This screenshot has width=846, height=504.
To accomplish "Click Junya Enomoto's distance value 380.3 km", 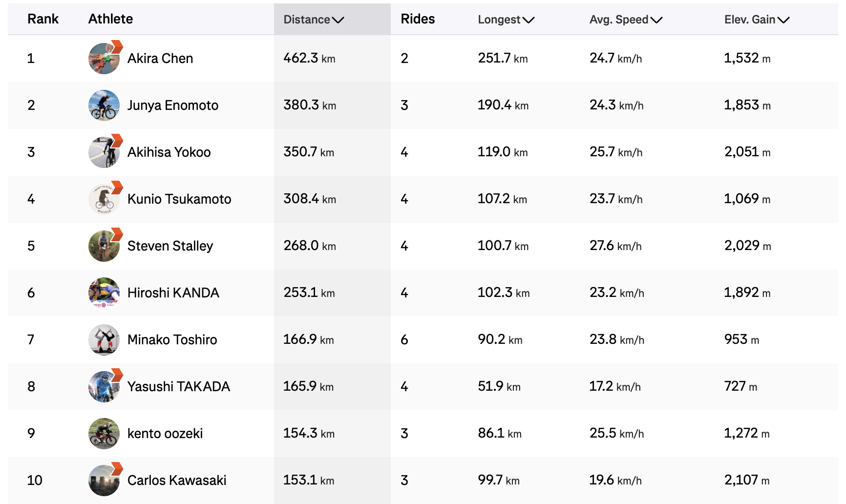I will tap(309, 105).
